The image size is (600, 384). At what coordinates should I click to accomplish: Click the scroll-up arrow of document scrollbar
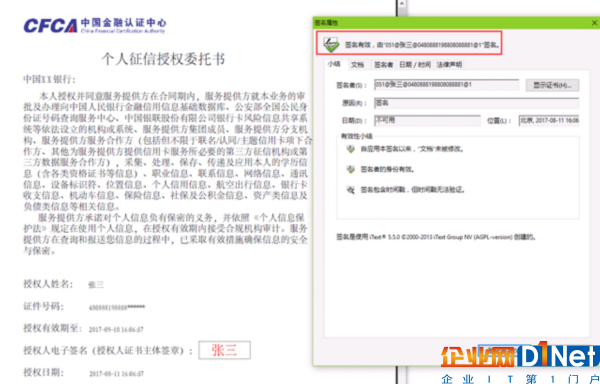point(401,4)
